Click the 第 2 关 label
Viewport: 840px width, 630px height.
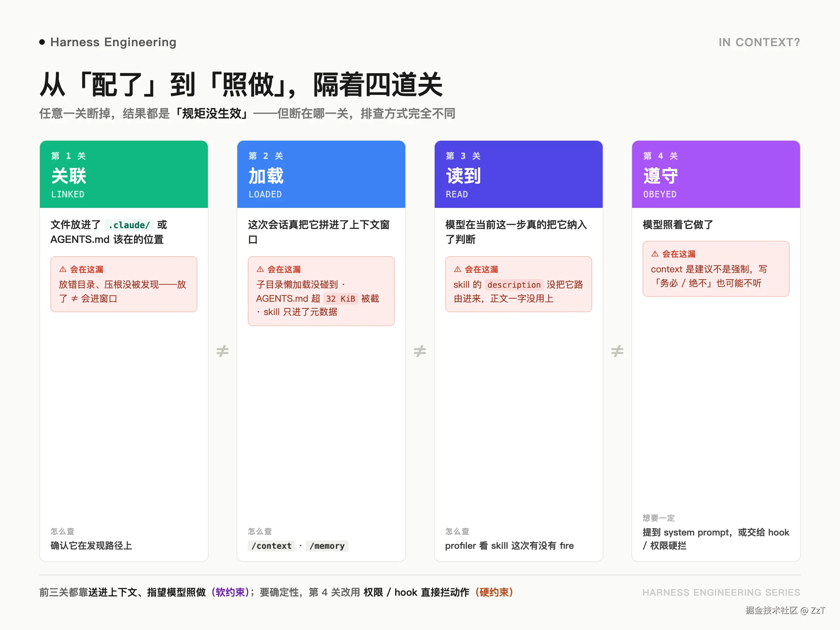pyautogui.click(x=266, y=156)
